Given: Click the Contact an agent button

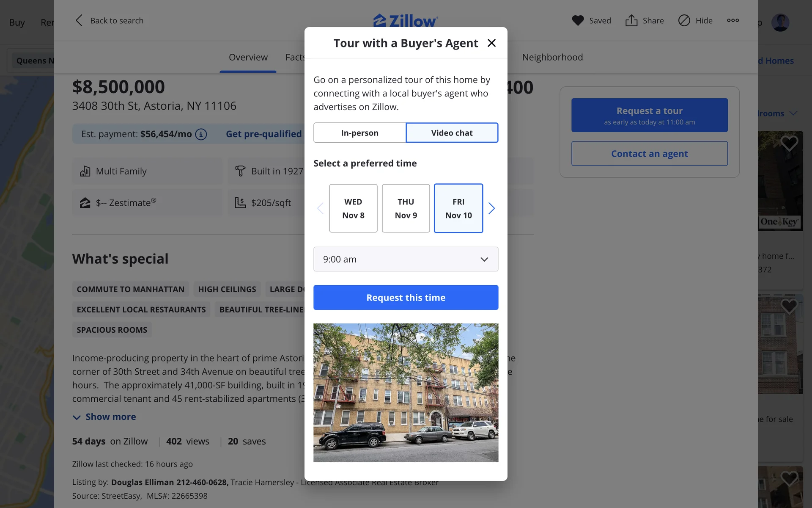Looking at the screenshot, I should (649, 154).
